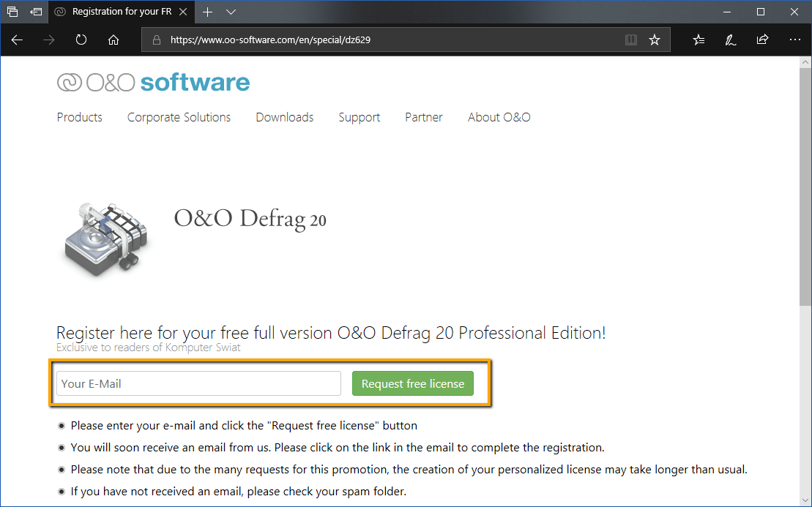
Task: Go to browser home page
Action: (x=113, y=40)
